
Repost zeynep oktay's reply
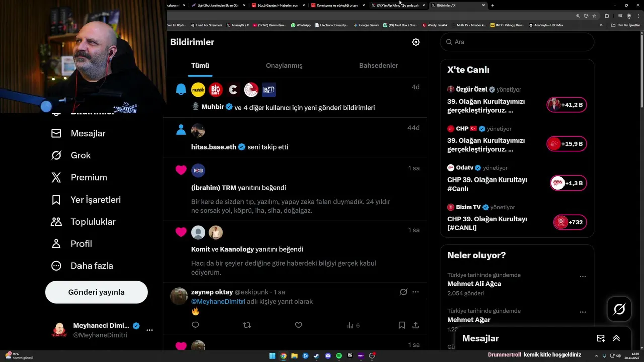pyautogui.click(x=247, y=325)
